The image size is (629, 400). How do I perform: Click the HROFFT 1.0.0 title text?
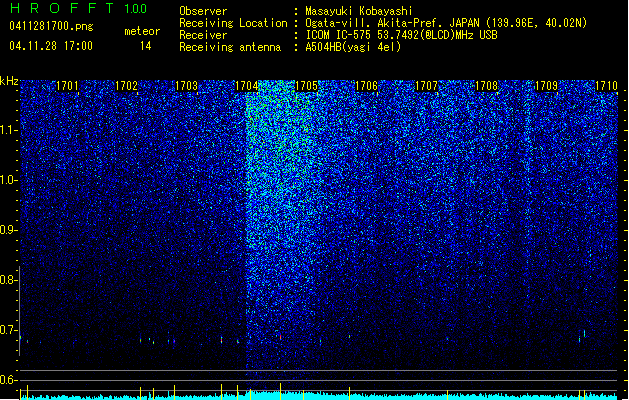pyautogui.click(x=78, y=8)
